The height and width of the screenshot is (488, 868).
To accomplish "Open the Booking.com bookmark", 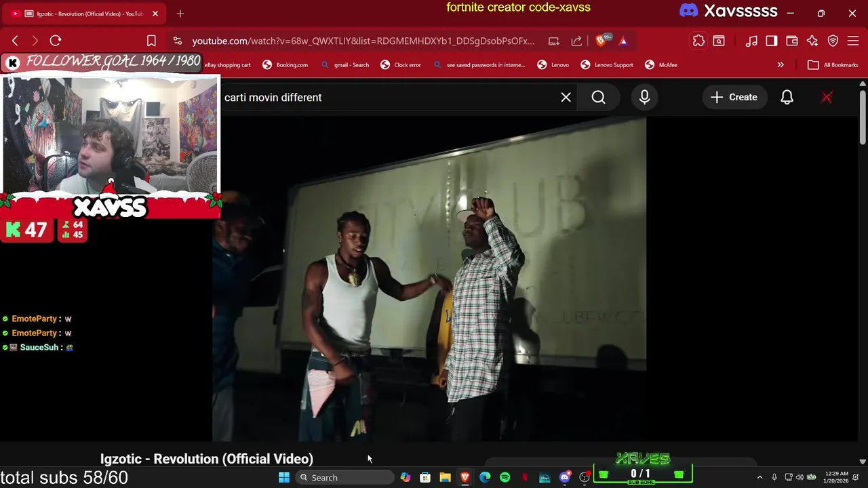I will (x=285, y=65).
